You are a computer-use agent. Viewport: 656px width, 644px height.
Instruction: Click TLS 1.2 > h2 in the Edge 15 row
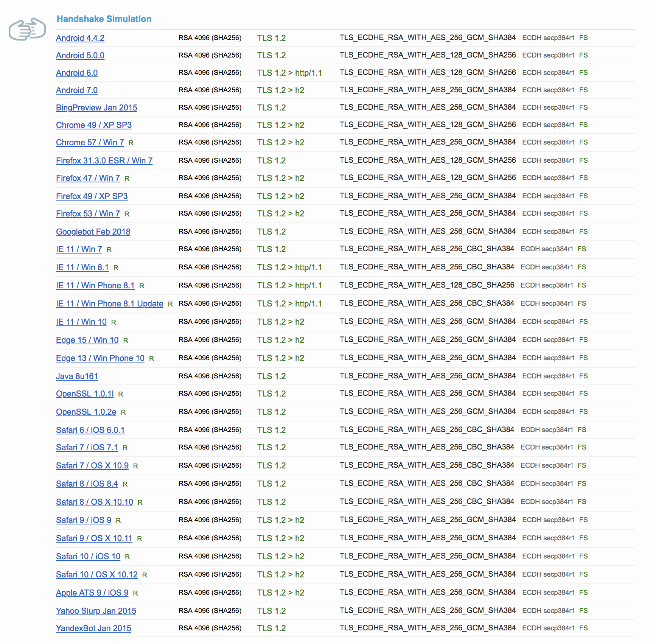click(x=281, y=340)
